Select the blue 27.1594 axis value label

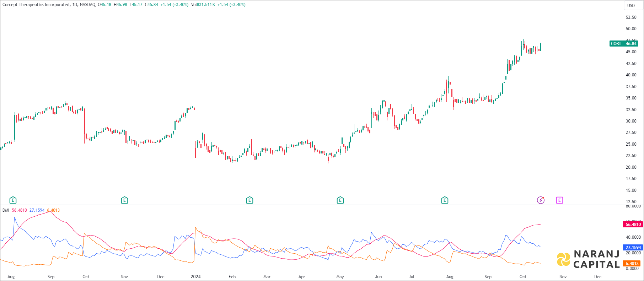point(633,248)
